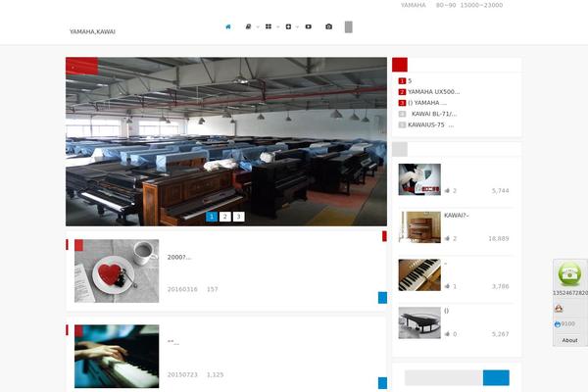Click the view count "1,125"
This screenshot has height=392, width=588.
pos(215,374)
